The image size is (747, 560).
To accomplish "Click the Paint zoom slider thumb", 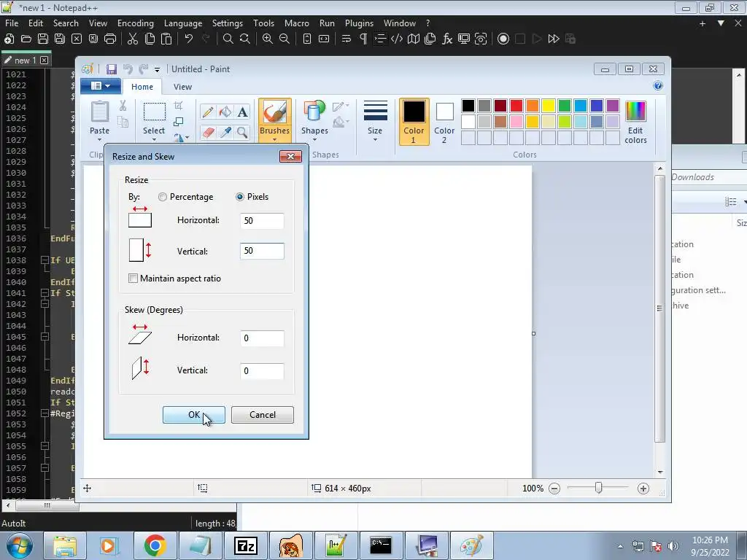I will click(x=599, y=488).
